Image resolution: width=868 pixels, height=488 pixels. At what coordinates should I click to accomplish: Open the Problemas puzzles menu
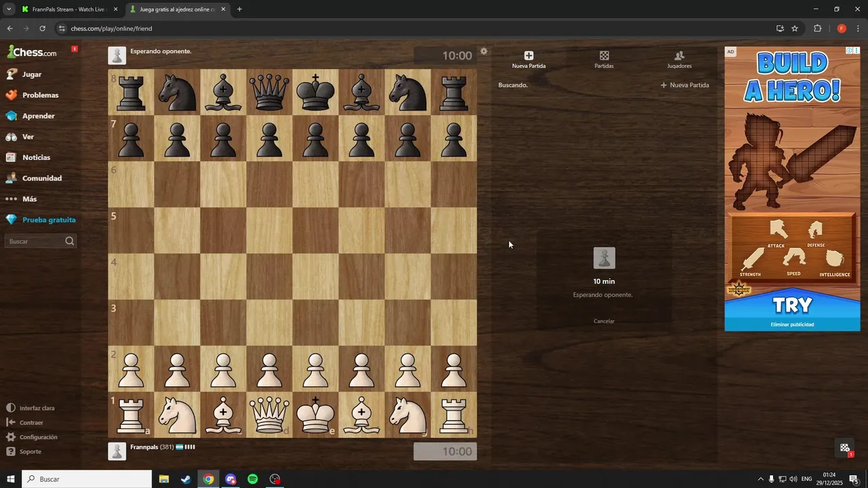[x=40, y=95]
